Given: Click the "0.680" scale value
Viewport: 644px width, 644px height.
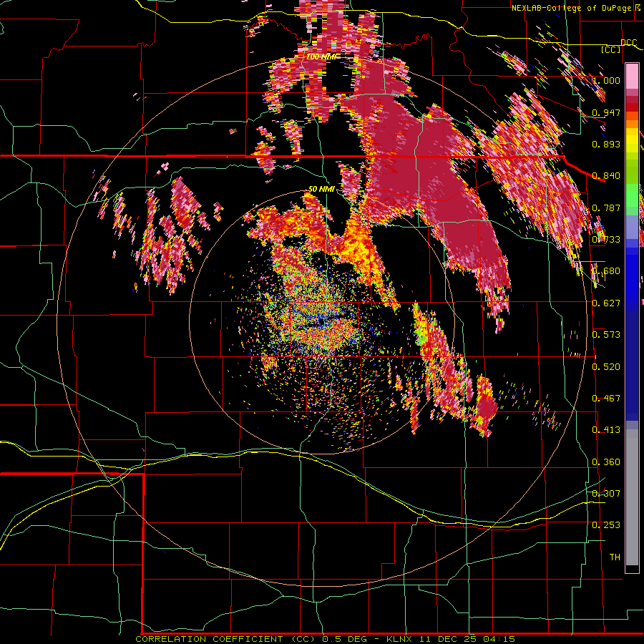Looking at the screenshot, I should (606, 271).
